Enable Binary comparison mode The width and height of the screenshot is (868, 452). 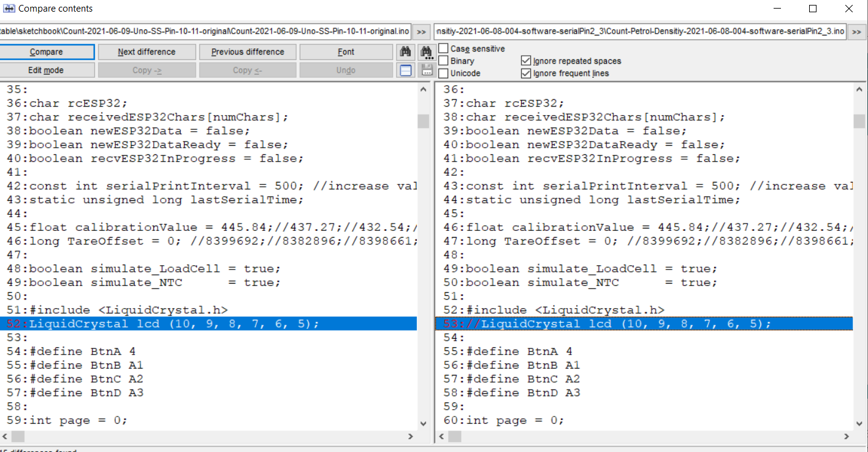pos(443,61)
